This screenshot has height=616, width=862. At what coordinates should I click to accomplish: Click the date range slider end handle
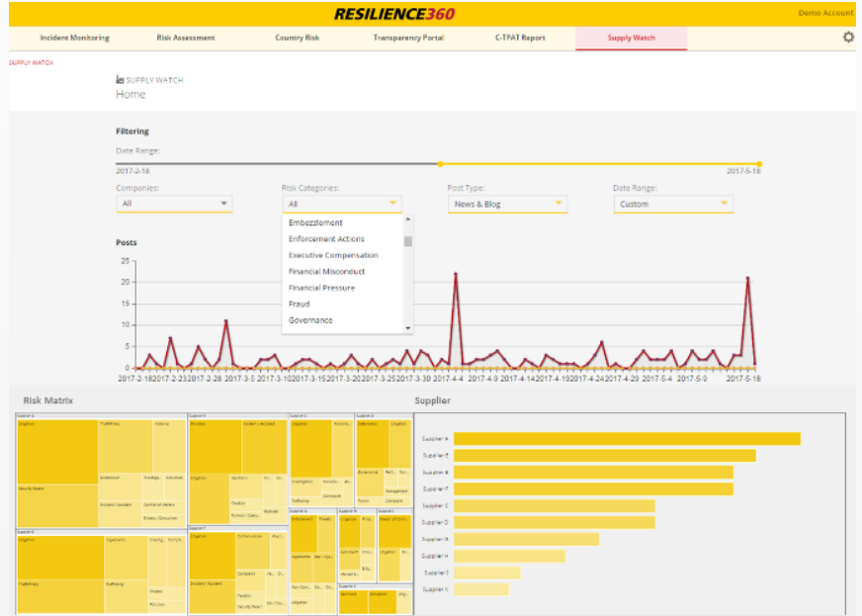click(x=759, y=164)
